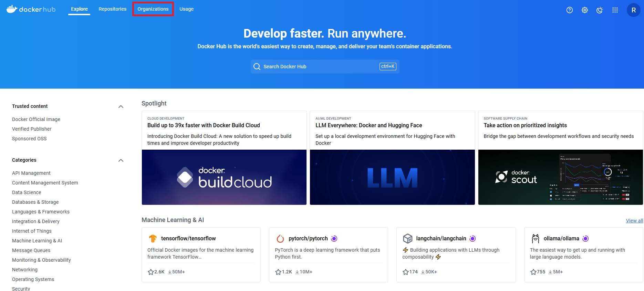Select Languages & Frameworks category

[41, 212]
